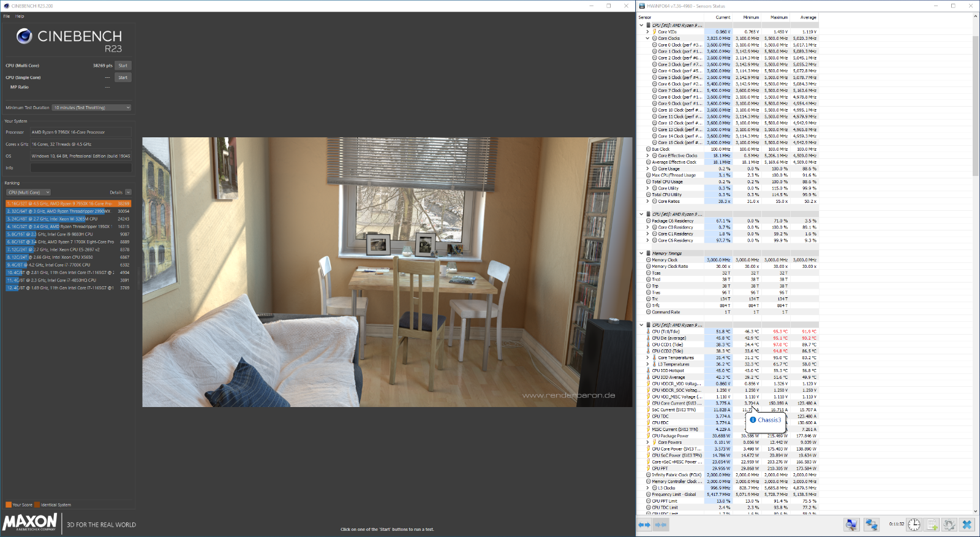Expand the Core VIDs tree node
The image size is (980, 537).
647,32
